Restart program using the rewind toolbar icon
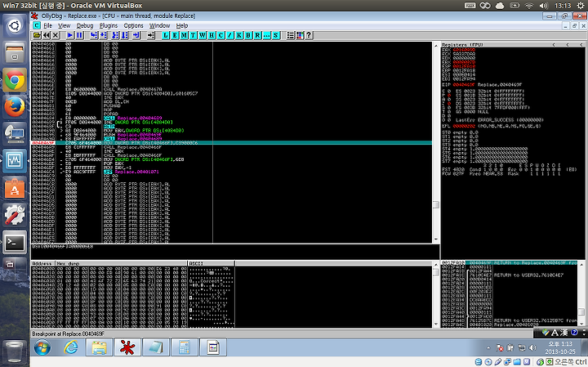Screen dimensions: 588x367 click(46, 35)
